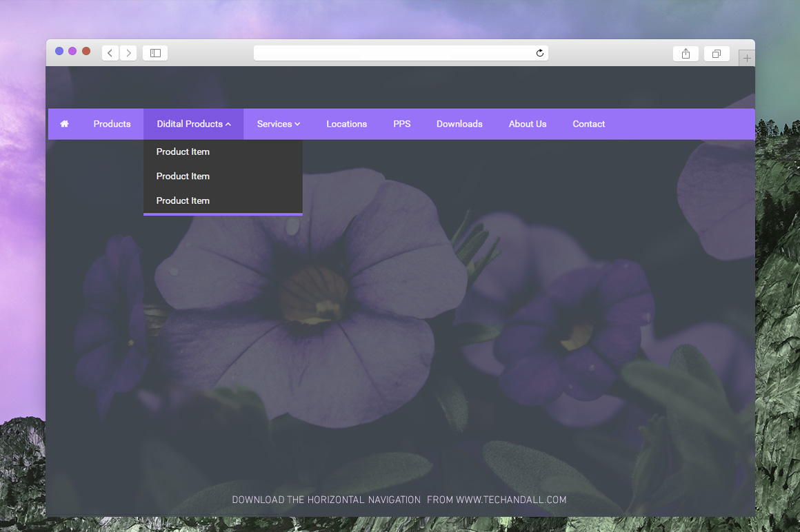Click the forward navigation arrow

point(128,52)
